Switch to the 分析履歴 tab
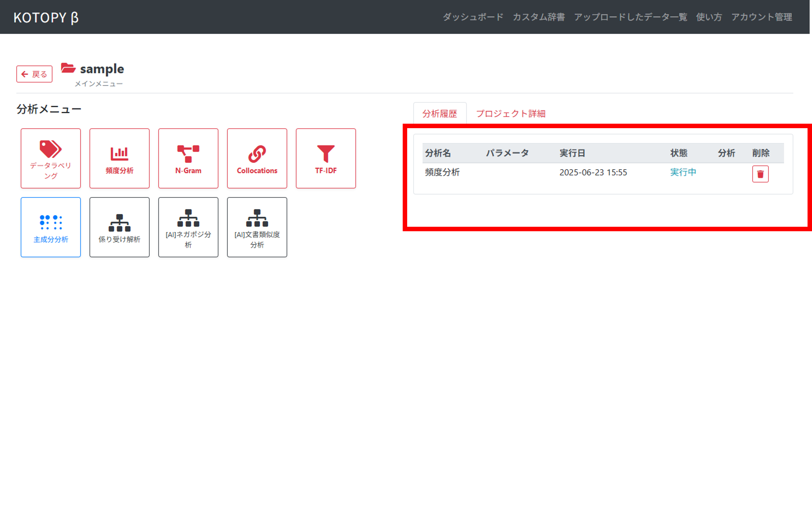The image size is (812, 526). click(x=439, y=114)
